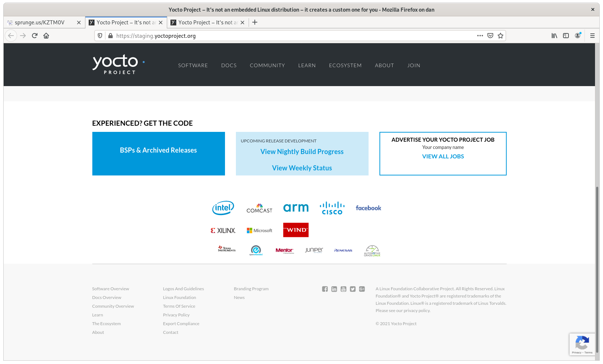Open the Firefox Library icon
Image resolution: width=603 pixels, height=364 pixels.
554,36
